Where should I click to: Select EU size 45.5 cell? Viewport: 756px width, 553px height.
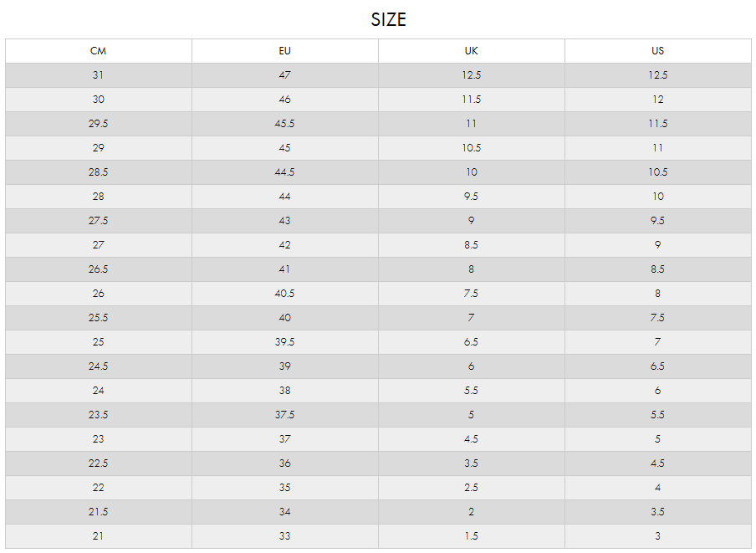(x=285, y=124)
